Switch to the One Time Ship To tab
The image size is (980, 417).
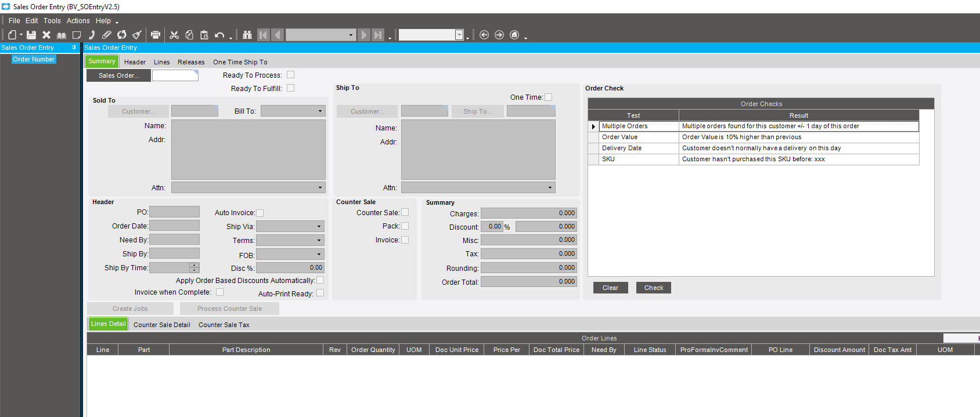(x=240, y=62)
